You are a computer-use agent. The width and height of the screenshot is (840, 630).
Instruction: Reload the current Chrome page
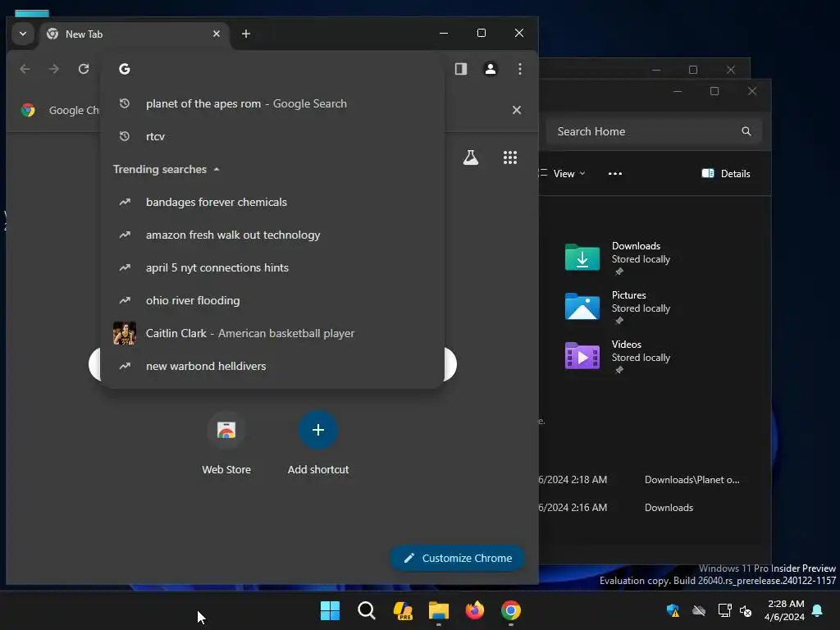click(x=84, y=69)
